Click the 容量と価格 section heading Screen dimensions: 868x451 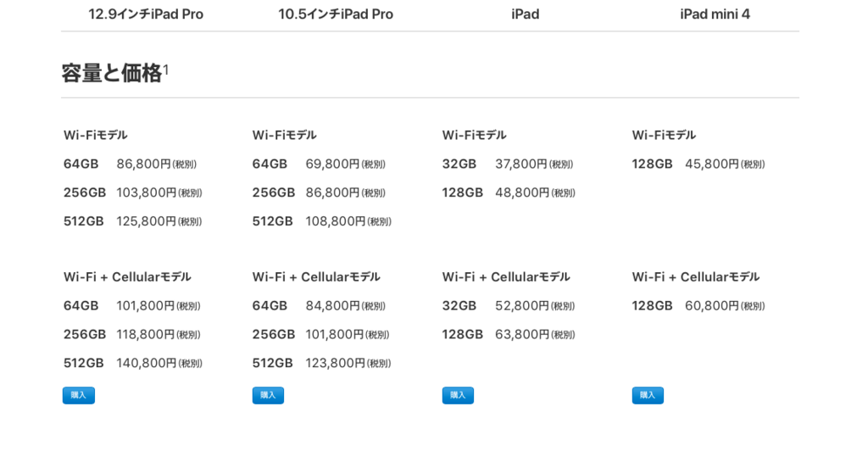point(111,73)
